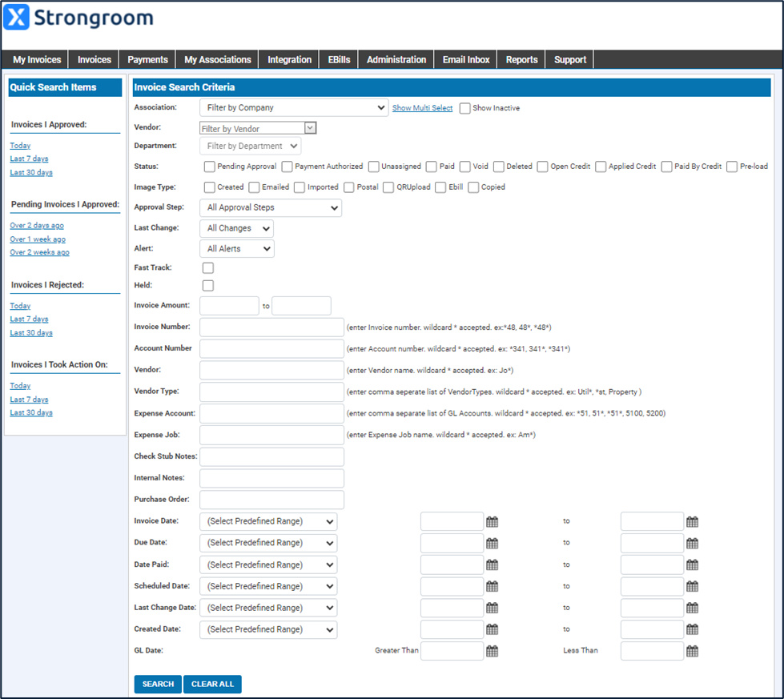Open calendar for GL Date Less Than

[692, 650]
